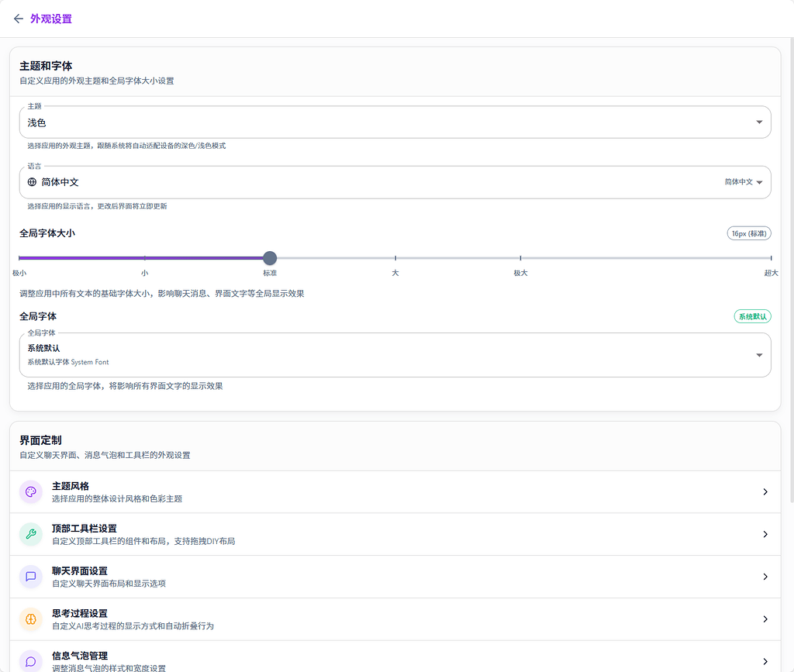The width and height of the screenshot is (794, 672).
Task: Open 主题风格 via its chevron arrow
Action: (x=765, y=492)
